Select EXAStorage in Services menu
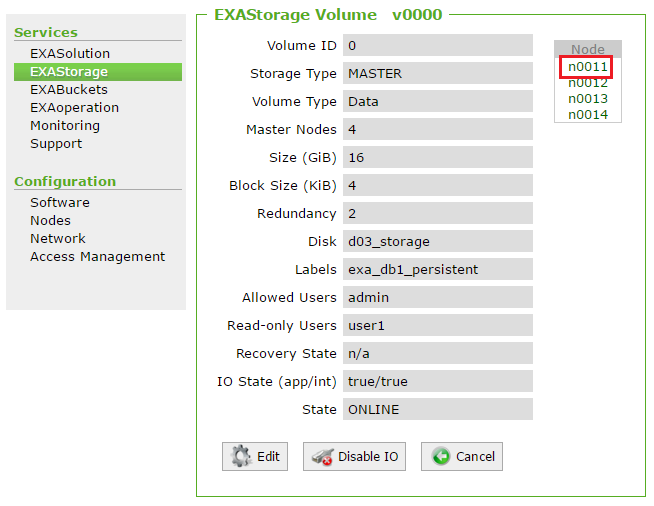 click(98, 72)
